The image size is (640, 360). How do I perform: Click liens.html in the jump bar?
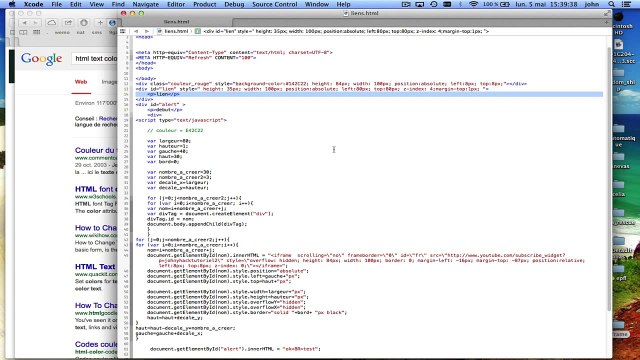173,31
